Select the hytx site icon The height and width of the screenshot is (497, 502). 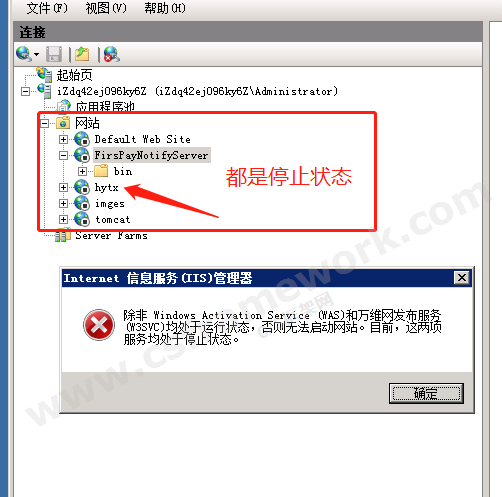pos(82,187)
